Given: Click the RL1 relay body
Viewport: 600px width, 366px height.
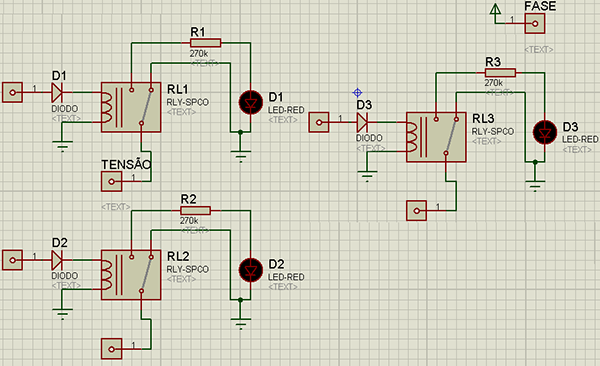Looking at the screenshot, I should [x=131, y=107].
